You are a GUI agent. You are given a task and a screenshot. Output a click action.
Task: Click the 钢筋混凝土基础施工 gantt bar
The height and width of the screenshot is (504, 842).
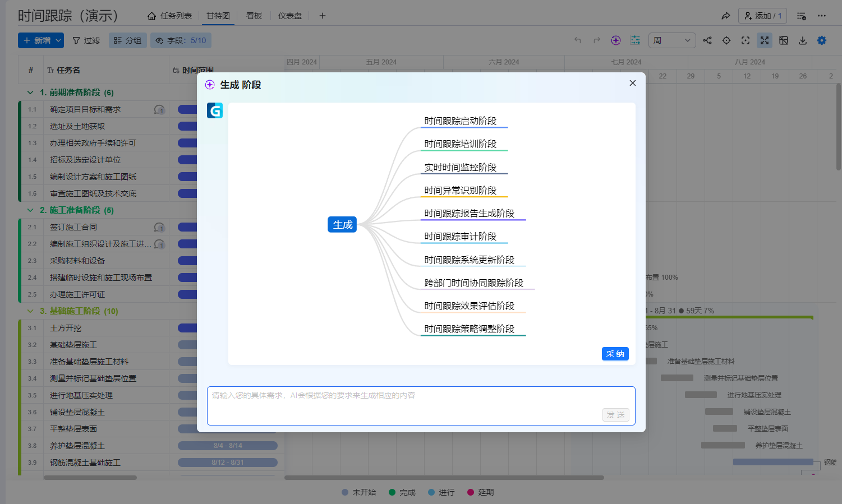(x=773, y=462)
